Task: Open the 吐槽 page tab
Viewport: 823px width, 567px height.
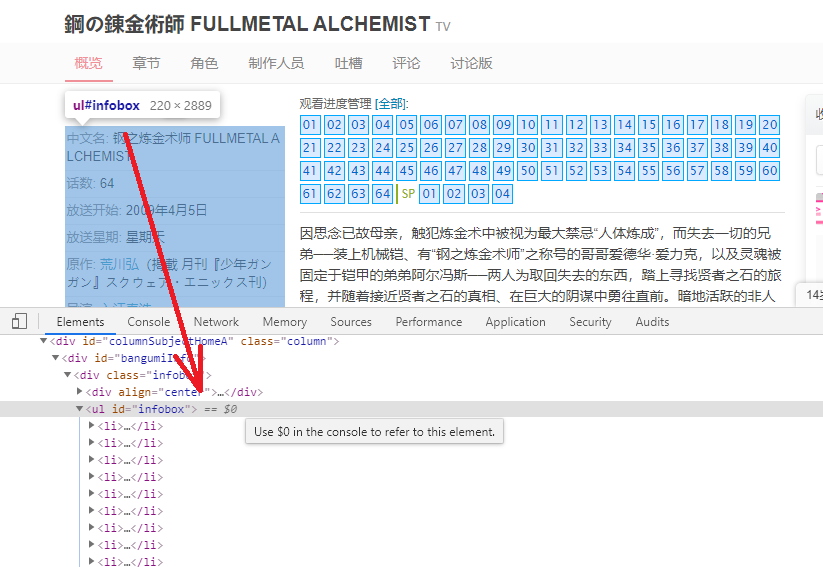Action: click(x=349, y=64)
